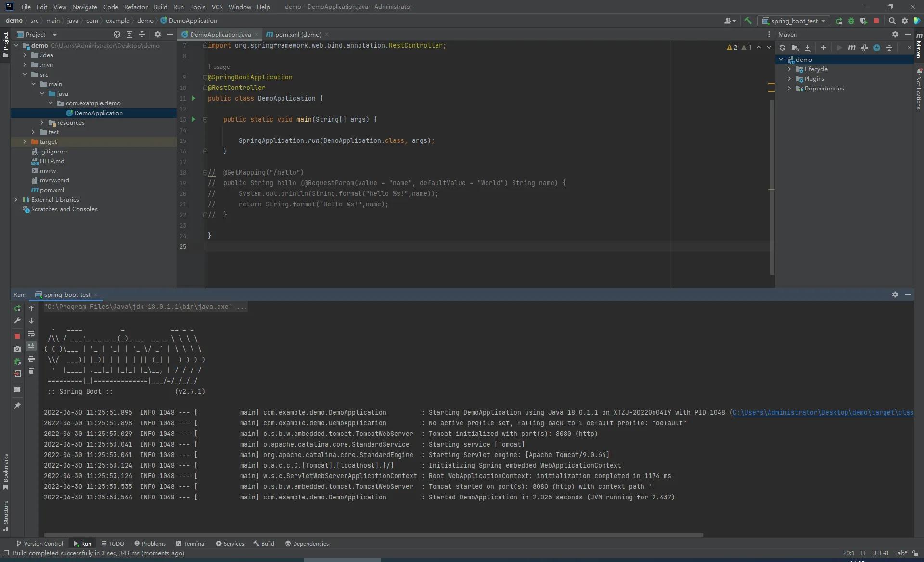Clear console with the trash icon
This screenshot has width=924, height=562.
pos(31,371)
